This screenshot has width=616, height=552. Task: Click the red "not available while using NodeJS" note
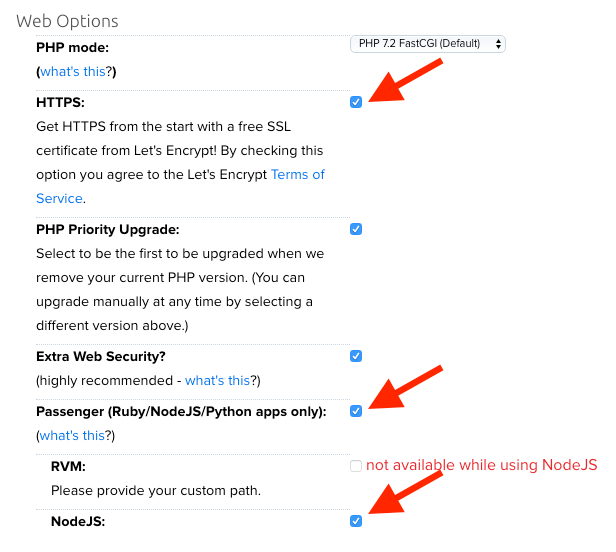point(481,465)
